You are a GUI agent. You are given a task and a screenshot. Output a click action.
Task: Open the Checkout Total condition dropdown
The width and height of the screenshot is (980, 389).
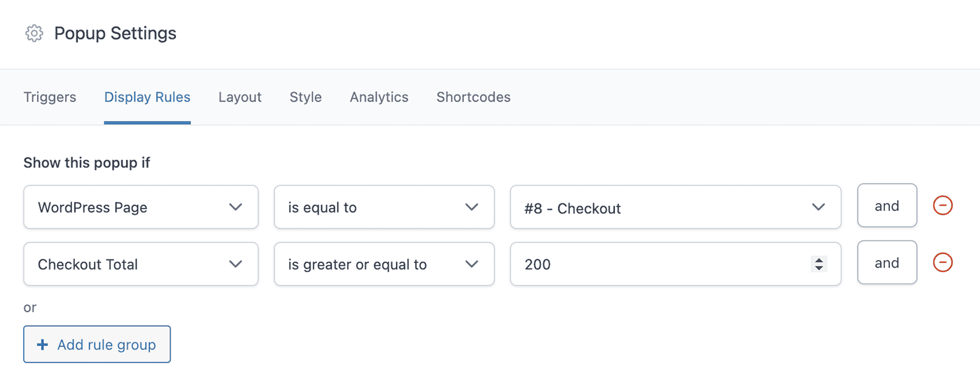tap(141, 264)
